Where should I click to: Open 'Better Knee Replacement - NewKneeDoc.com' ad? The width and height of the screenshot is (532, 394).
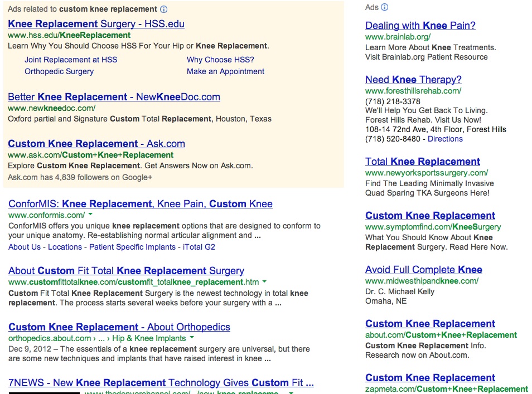tap(114, 96)
